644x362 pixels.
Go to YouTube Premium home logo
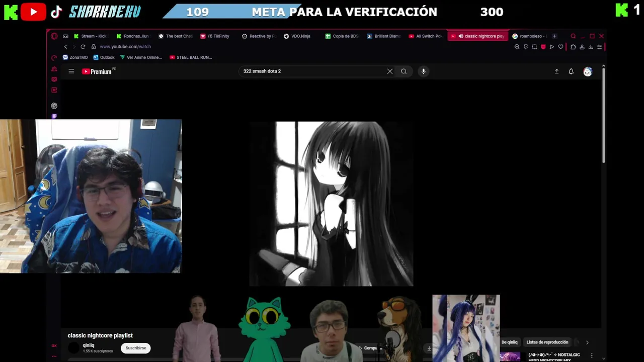click(97, 71)
